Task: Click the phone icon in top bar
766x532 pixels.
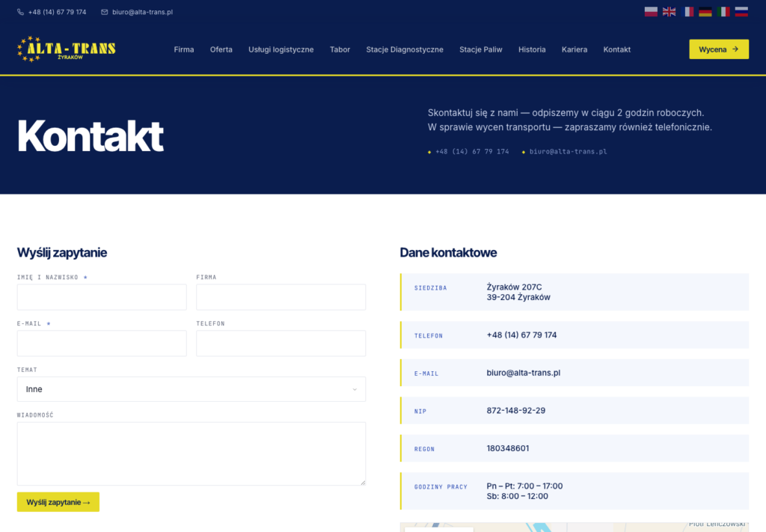Action: point(20,12)
